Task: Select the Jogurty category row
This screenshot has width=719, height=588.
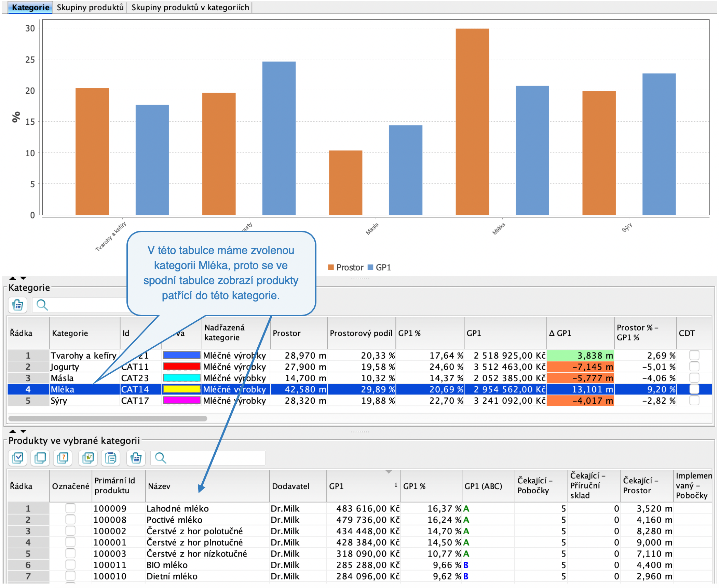Action: tap(359, 366)
